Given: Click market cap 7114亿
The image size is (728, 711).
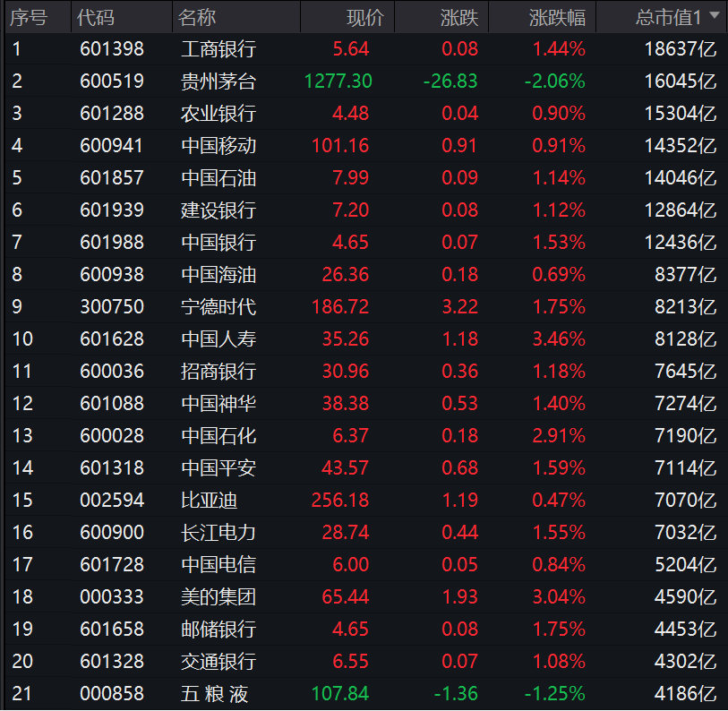Looking at the screenshot, I should [x=686, y=467].
